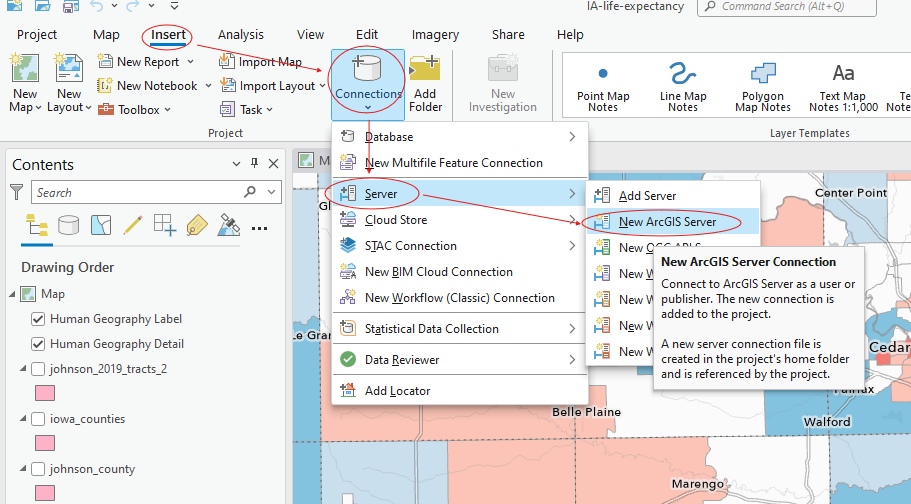Choose New ArcGIS Server option
This screenshot has width=911, height=504.
tap(672, 221)
